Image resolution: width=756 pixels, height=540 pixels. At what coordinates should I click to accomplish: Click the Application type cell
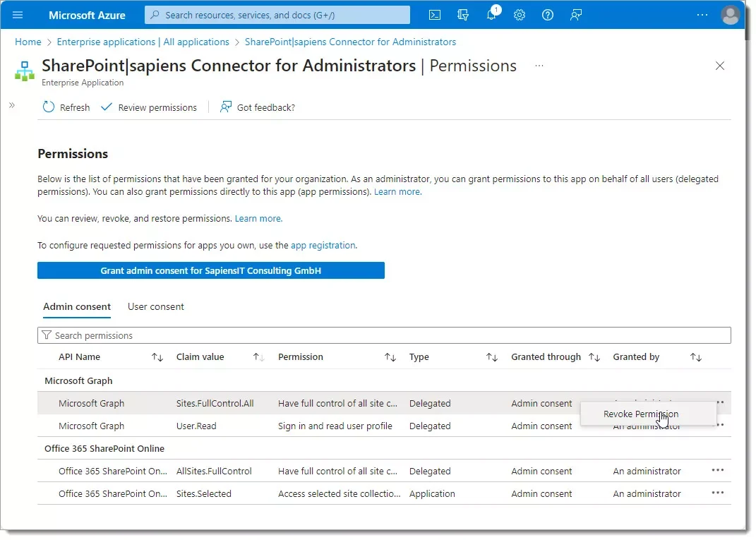(432, 494)
